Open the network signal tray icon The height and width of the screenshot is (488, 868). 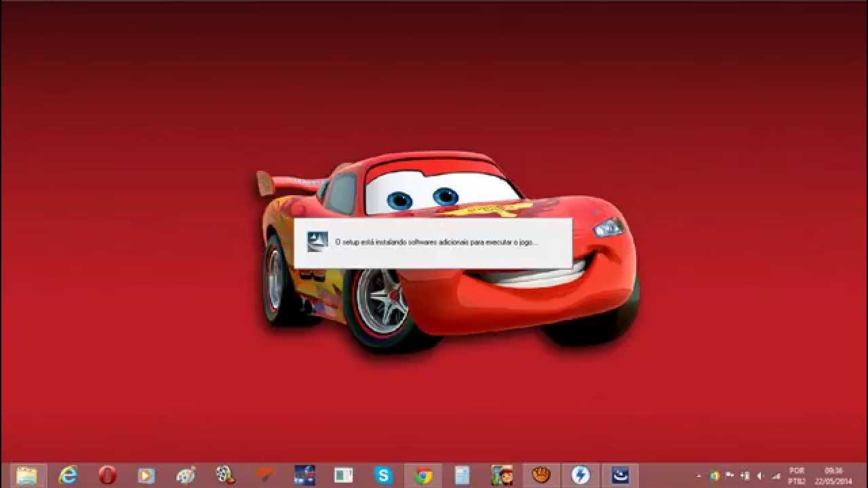775,476
